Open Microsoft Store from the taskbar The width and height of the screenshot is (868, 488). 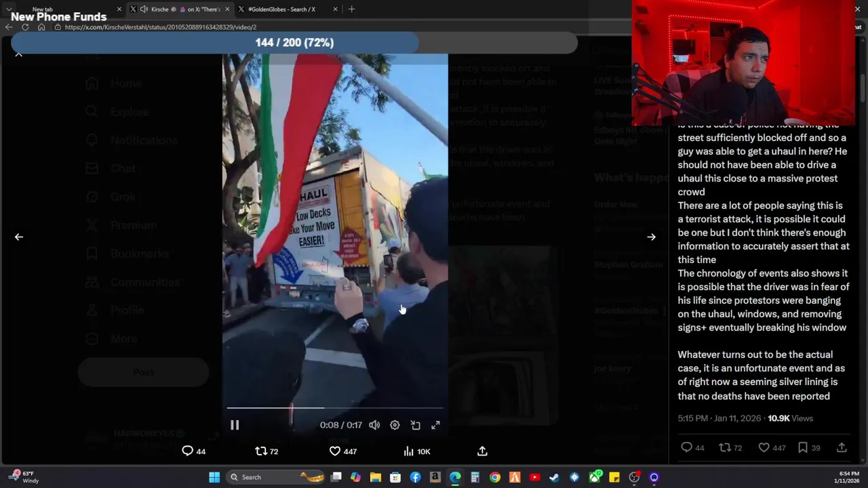click(x=395, y=477)
